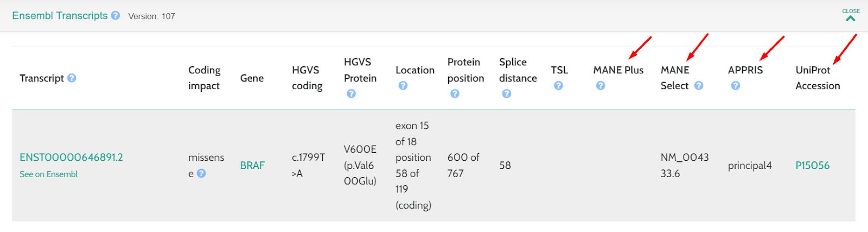The image size is (868, 232).
Task: Click help icon next to Ensembl Transcripts title
Action: coord(116,16)
